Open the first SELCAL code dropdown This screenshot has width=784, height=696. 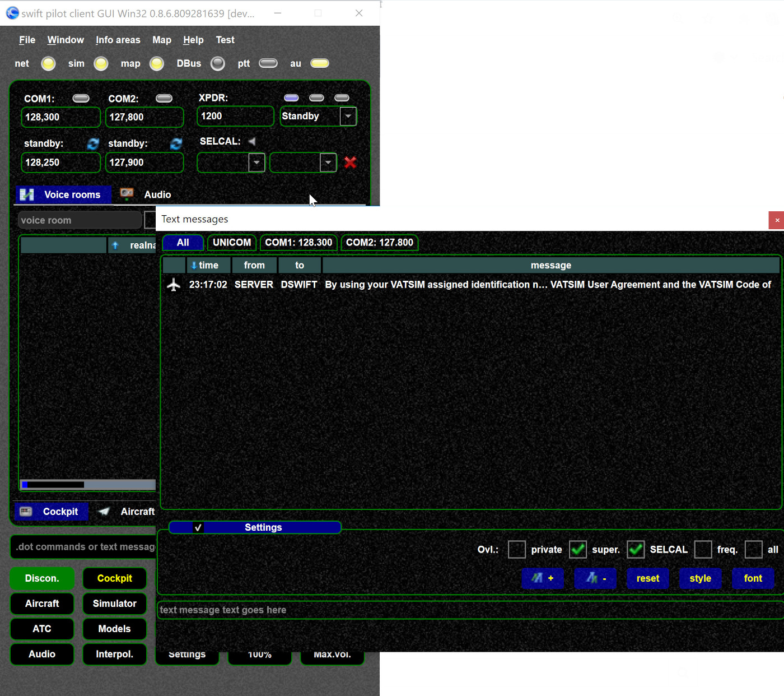coord(256,163)
